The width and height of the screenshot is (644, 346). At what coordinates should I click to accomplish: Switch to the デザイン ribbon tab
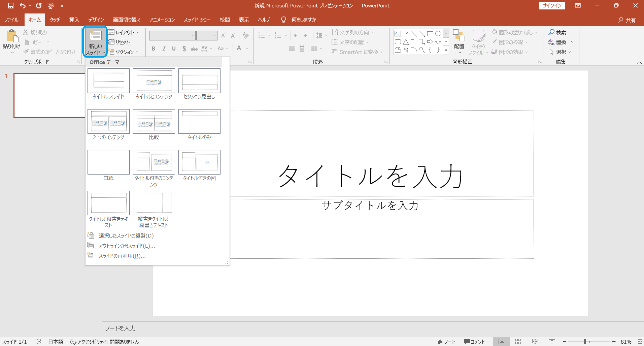click(x=96, y=20)
